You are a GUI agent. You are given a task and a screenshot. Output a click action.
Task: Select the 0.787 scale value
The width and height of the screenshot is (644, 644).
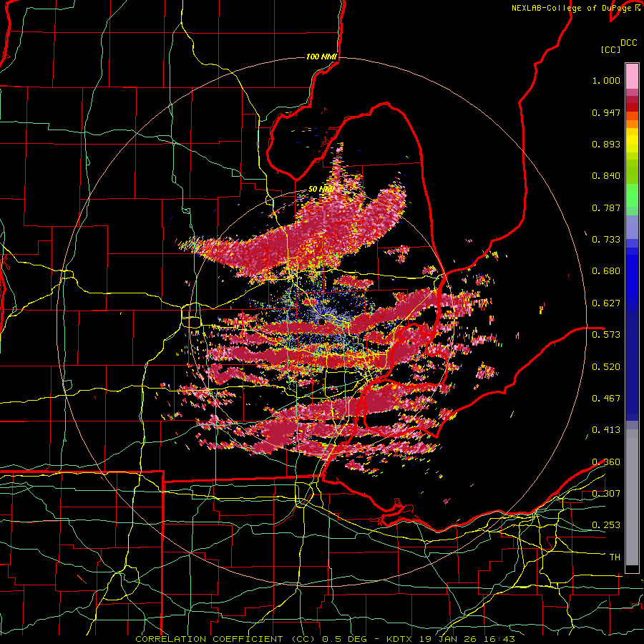click(x=606, y=208)
